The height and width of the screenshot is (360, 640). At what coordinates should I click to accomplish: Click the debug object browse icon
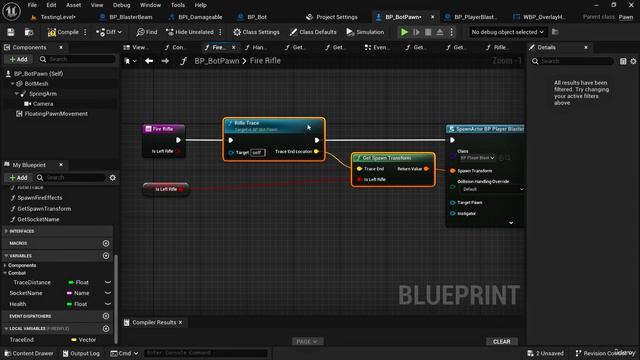coord(555,32)
